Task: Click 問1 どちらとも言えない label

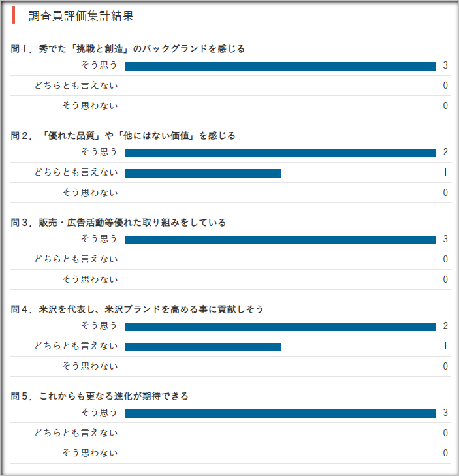Action: click(x=76, y=86)
